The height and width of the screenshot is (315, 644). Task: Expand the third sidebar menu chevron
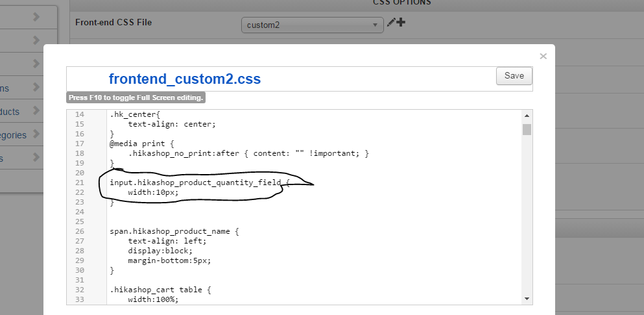[36, 64]
